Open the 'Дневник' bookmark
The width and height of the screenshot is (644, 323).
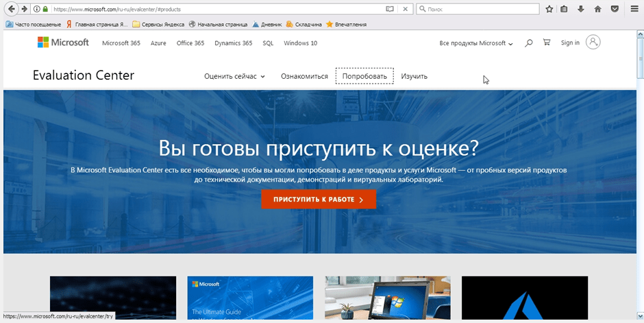267,24
